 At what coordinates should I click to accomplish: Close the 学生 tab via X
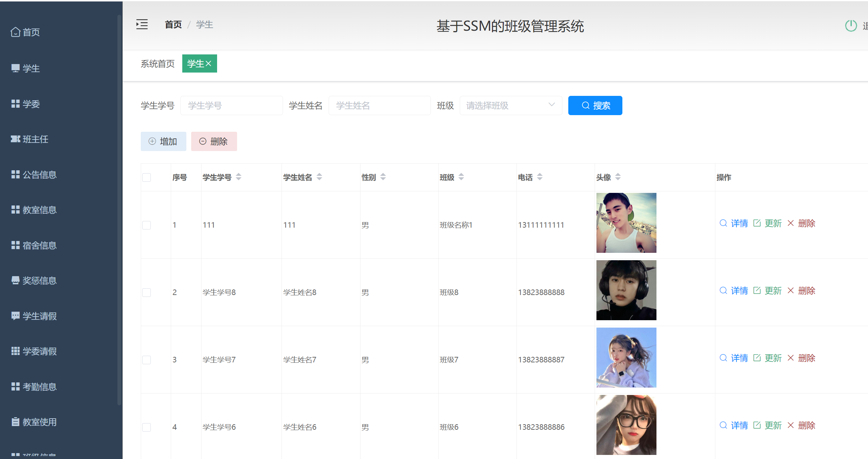[x=209, y=64]
